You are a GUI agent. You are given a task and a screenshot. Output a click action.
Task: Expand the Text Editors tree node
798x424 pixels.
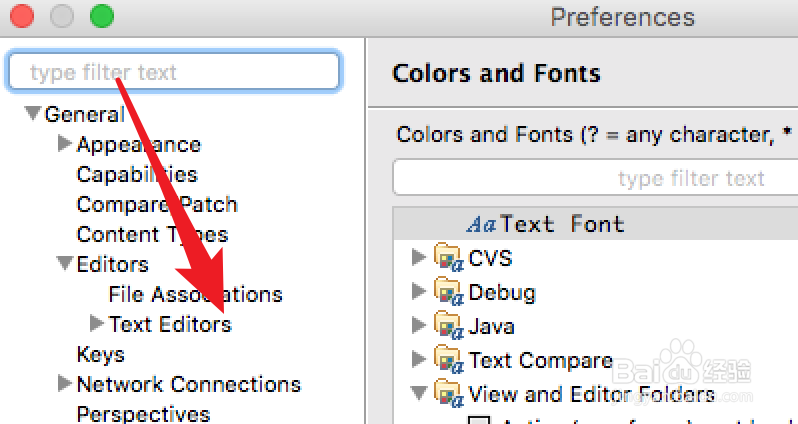point(97,324)
